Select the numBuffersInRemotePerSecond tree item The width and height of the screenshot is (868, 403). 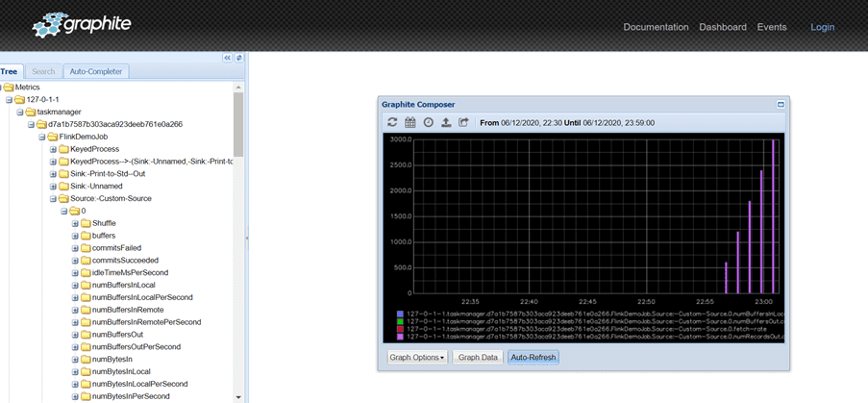tap(147, 322)
